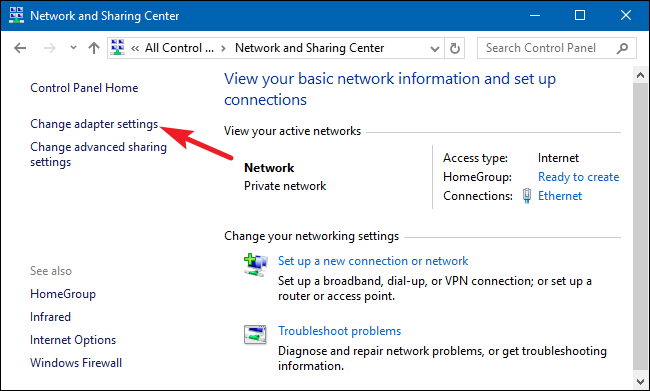The image size is (650, 391).
Task: Click Set up a new connection or network
Action: 373,261
